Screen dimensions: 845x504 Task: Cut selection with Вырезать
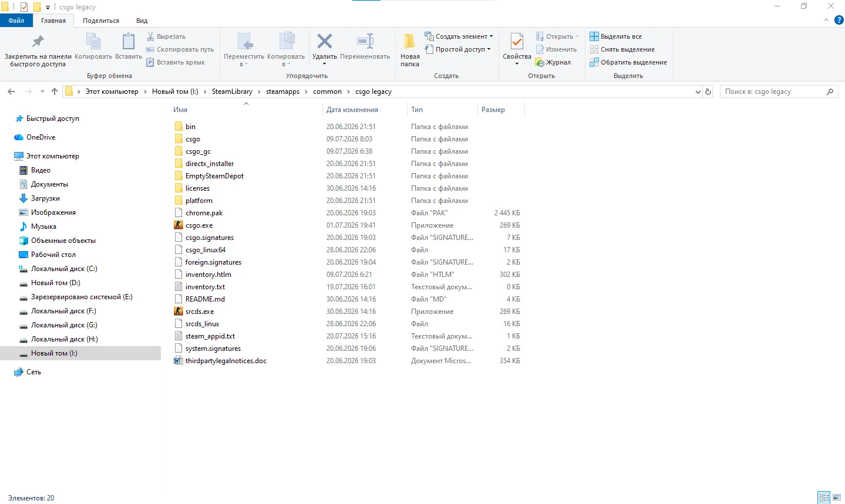tap(166, 36)
